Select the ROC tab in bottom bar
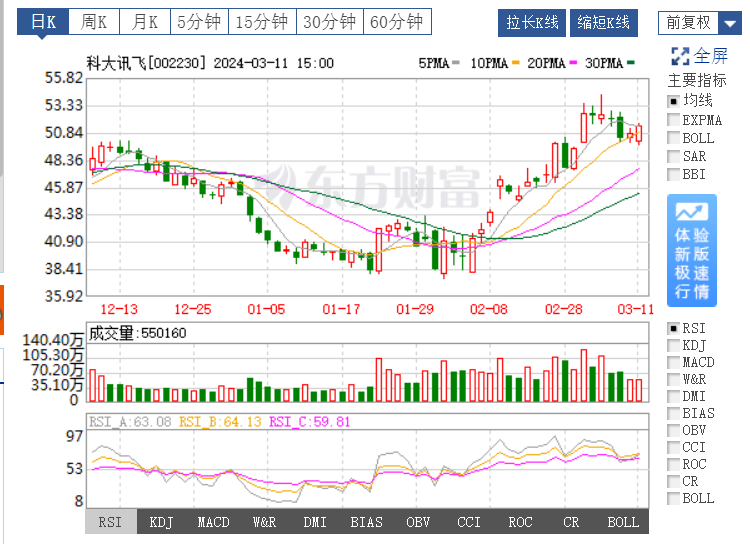Viewport: 750px width, 544px height. pos(520,522)
